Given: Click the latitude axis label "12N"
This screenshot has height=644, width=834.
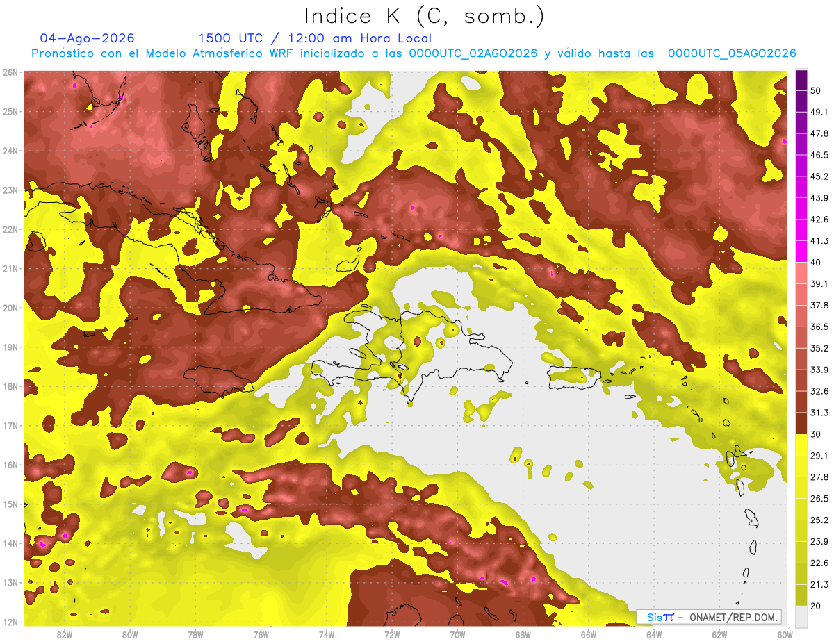Looking at the screenshot, I should [x=10, y=622].
